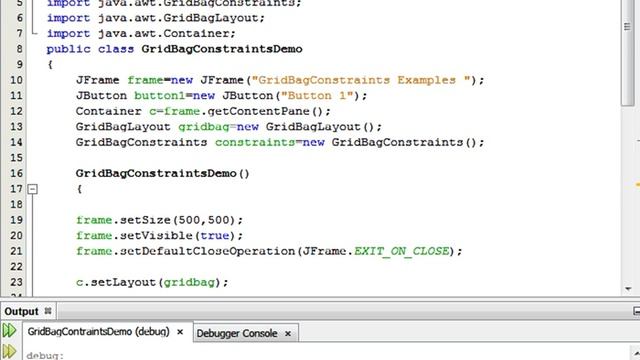Click on EXIT_ON_CLOSE constant in code
This screenshot has width=640, height=360.
(x=402, y=251)
